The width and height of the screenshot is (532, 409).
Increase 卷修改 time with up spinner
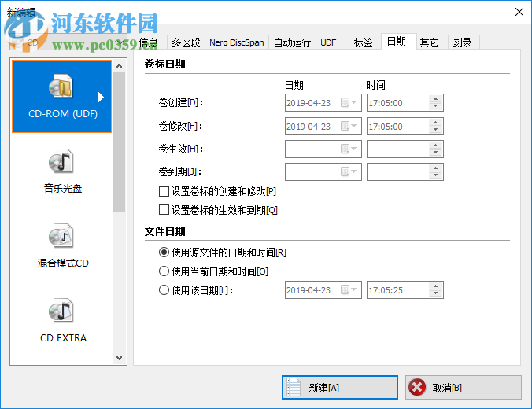pos(436,123)
